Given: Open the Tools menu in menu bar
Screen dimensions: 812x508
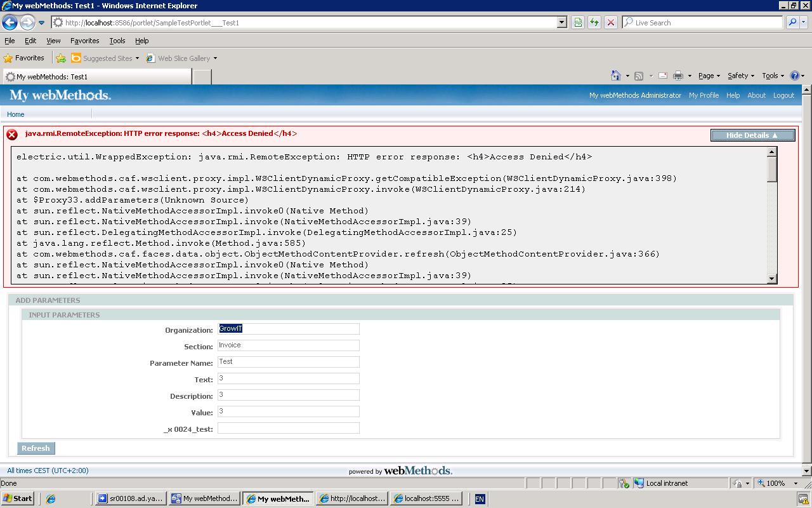Looking at the screenshot, I should tap(117, 41).
